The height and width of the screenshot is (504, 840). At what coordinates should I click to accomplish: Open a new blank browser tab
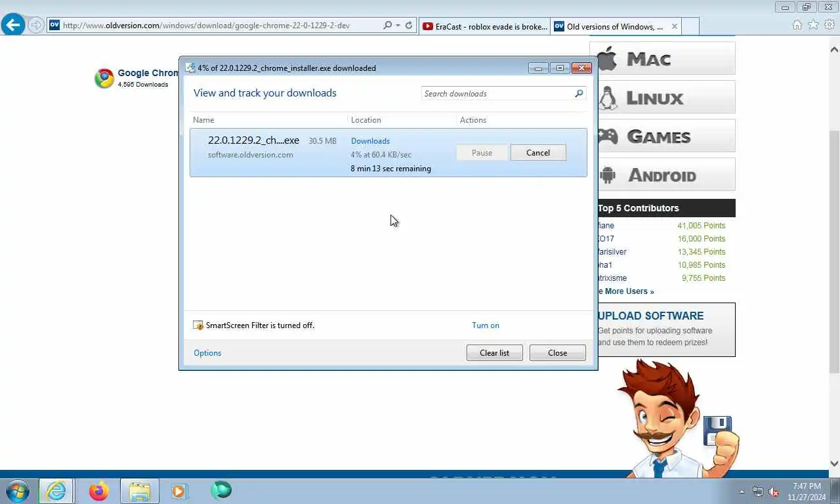coord(690,26)
